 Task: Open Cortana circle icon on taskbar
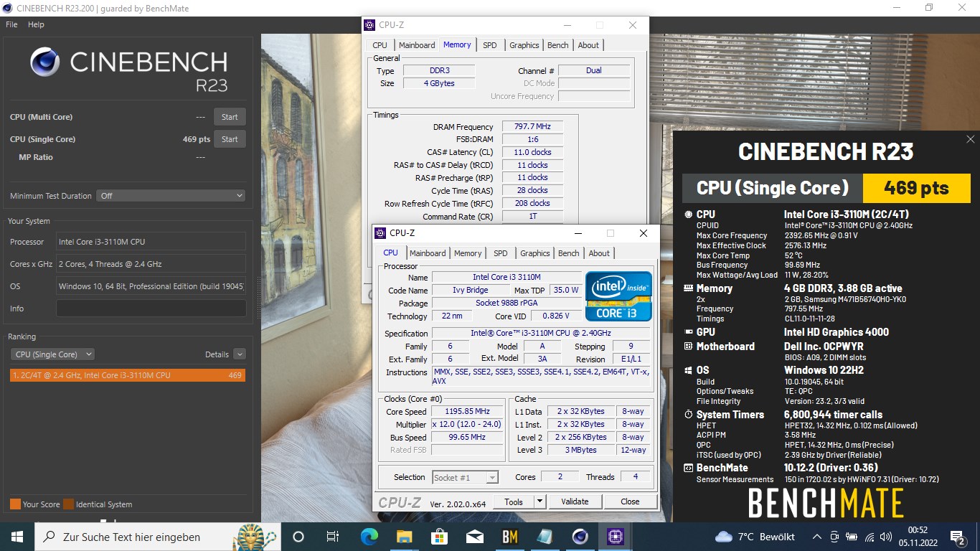point(298,537)
